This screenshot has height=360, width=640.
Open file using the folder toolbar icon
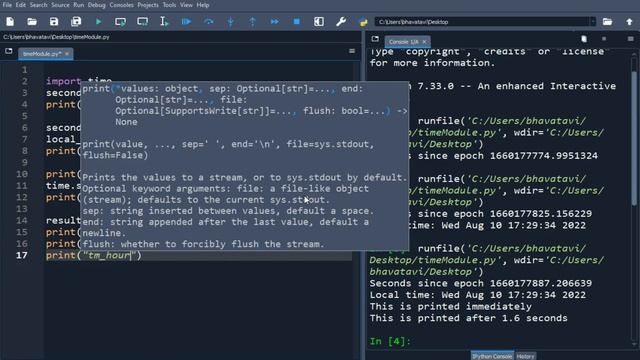32,22
